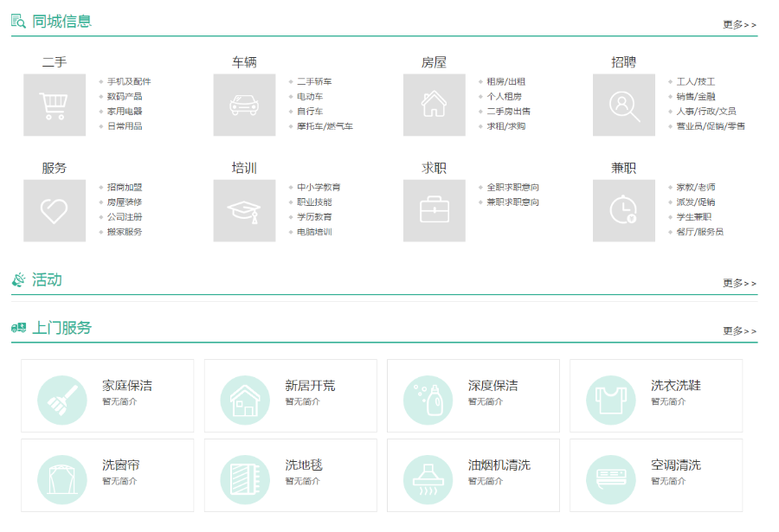Click 更多 next to 上门服务
Viewport: 779px width, 532px height.
[x=738, y=330]
